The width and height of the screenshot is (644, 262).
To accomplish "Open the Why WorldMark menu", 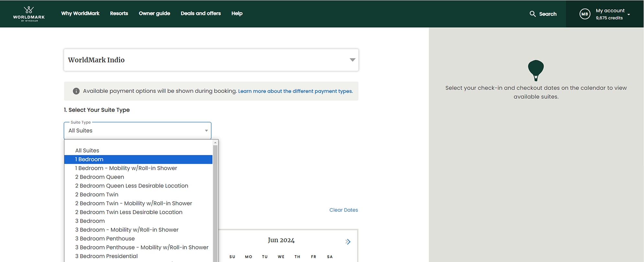I will [x=80, y=13].
